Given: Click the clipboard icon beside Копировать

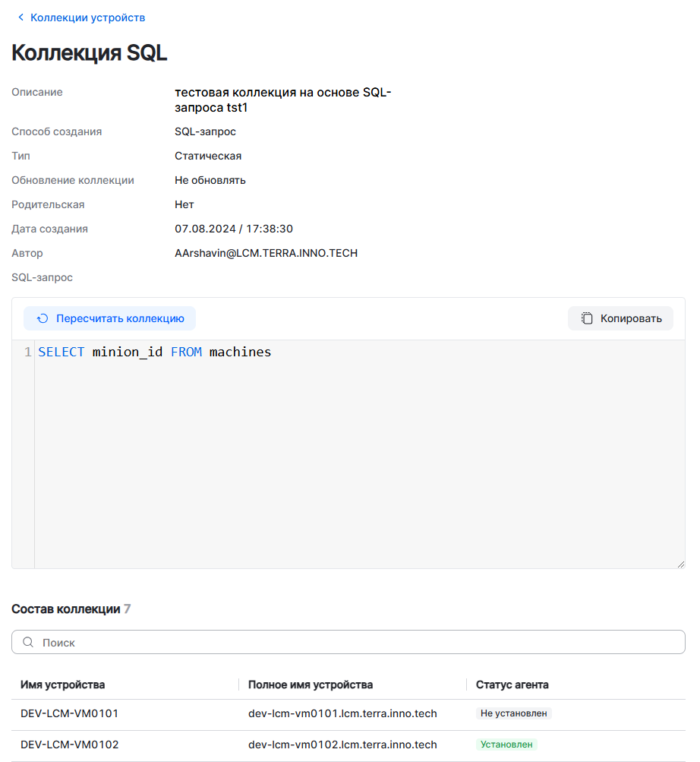Looking at the screenshot, I should point(587,319).
